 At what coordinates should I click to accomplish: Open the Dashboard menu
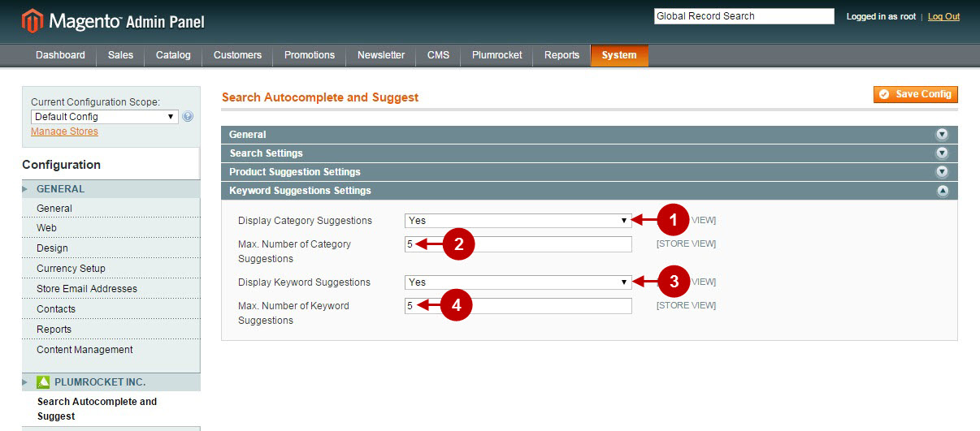60,55
